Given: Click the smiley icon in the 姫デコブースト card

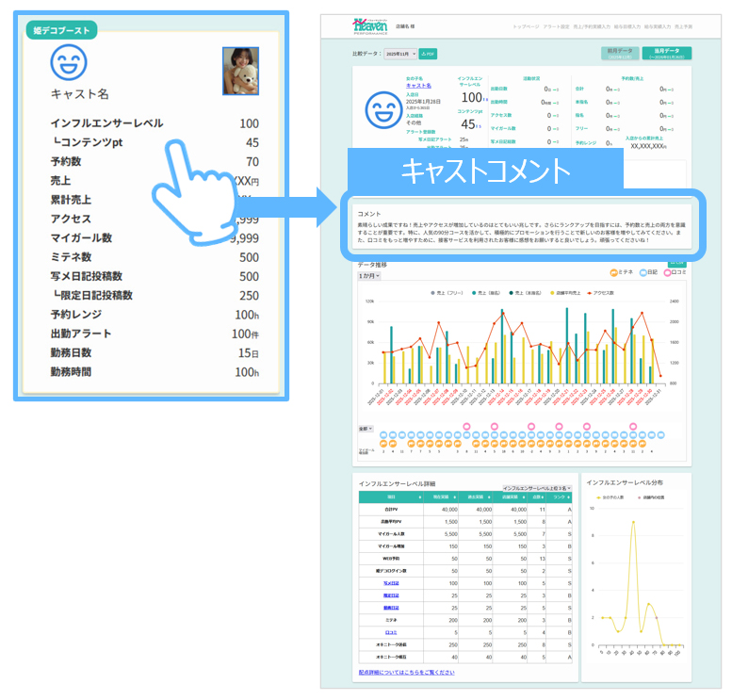Looking at the screenshot, I should (69, 64).
